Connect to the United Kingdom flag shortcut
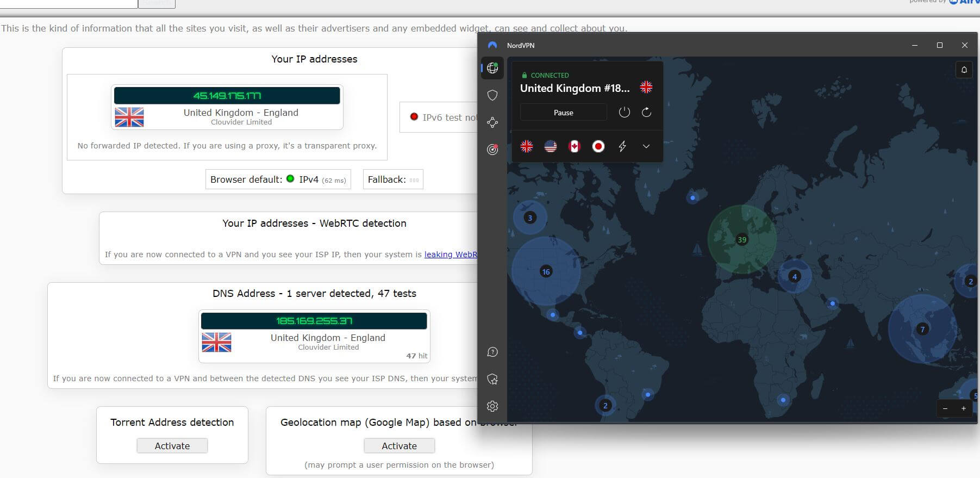This screenshot has height=478, width=980. [527, 146]
